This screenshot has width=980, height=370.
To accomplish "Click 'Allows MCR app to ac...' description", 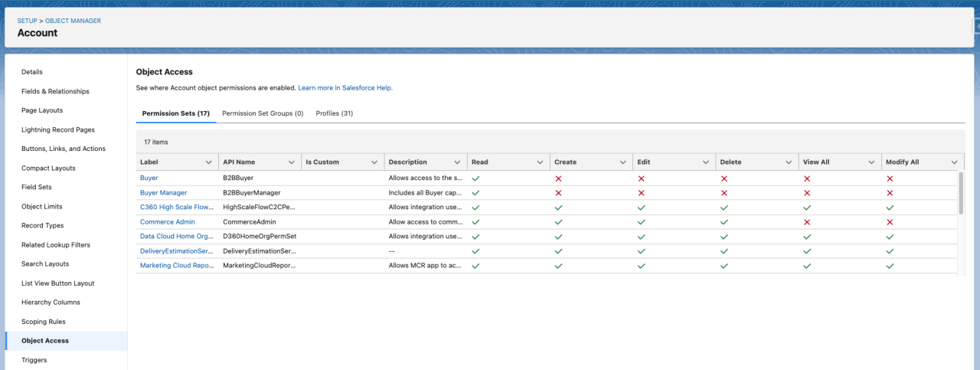I will (x=425, y=266).
